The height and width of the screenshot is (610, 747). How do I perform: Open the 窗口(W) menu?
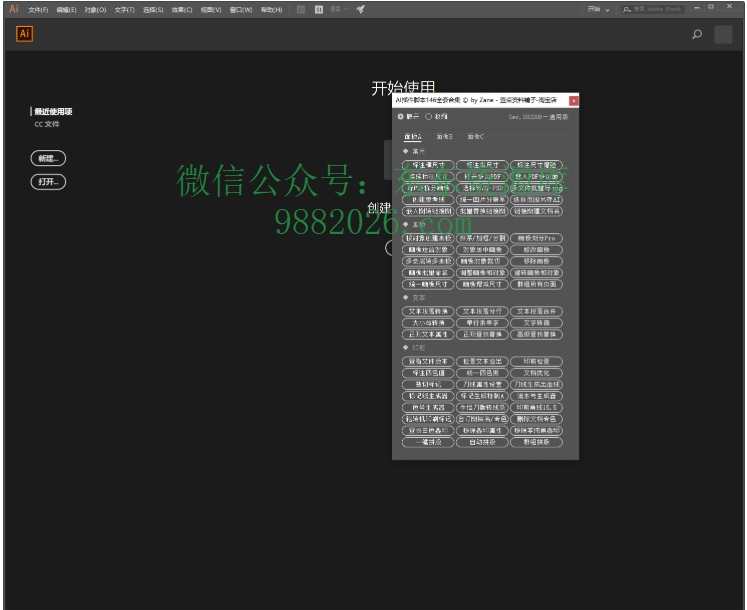tap(240, 9)
